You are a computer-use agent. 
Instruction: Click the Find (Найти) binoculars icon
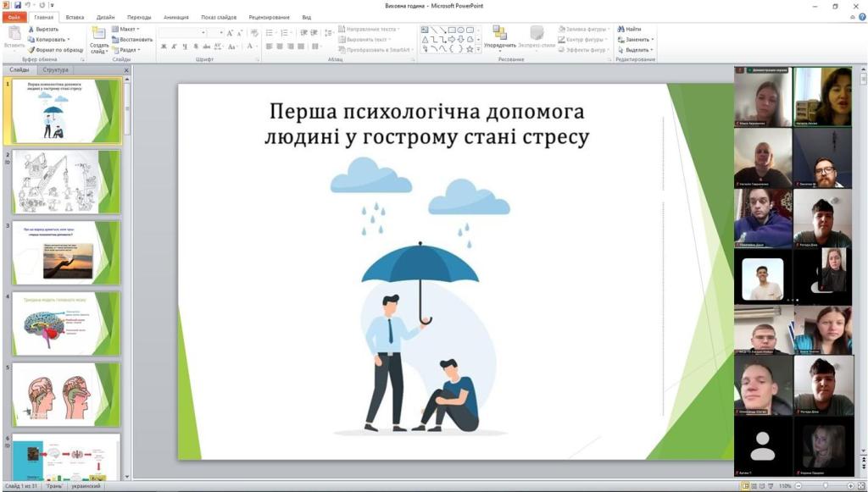coord(622,29)
